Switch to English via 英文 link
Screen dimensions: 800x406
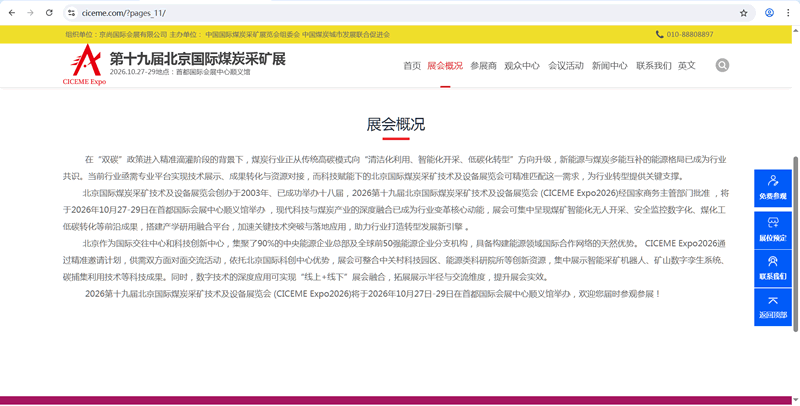686,66
